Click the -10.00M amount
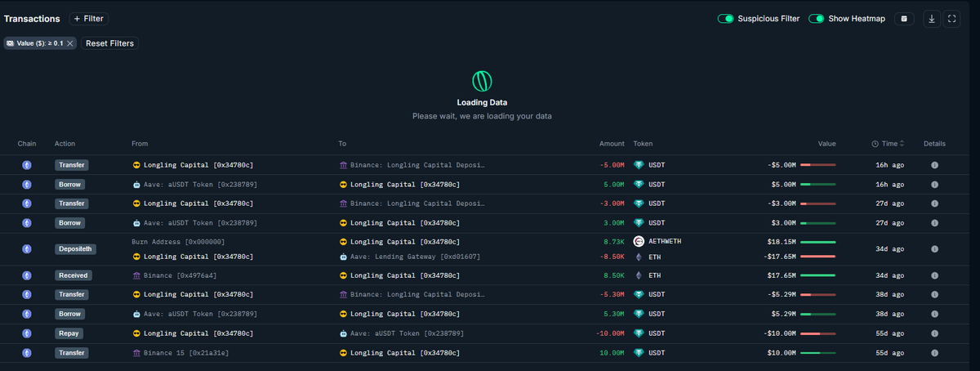 (610, 333)
